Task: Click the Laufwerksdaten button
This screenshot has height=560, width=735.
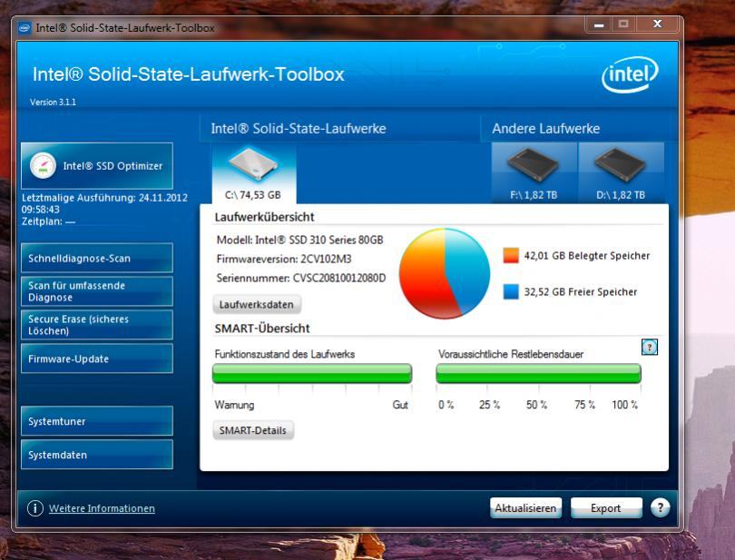Action: coord(257,304)
